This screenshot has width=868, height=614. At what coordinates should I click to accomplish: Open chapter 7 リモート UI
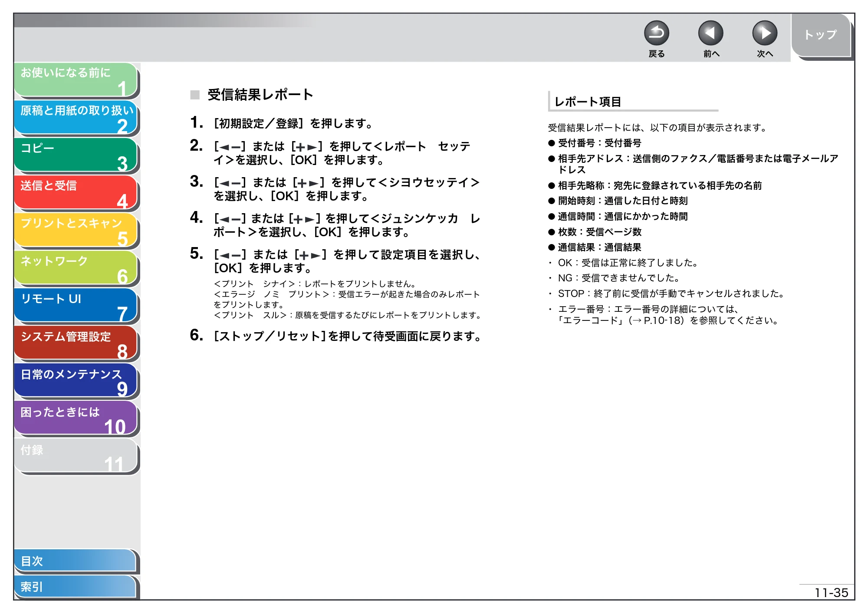(x=76, y=306)
